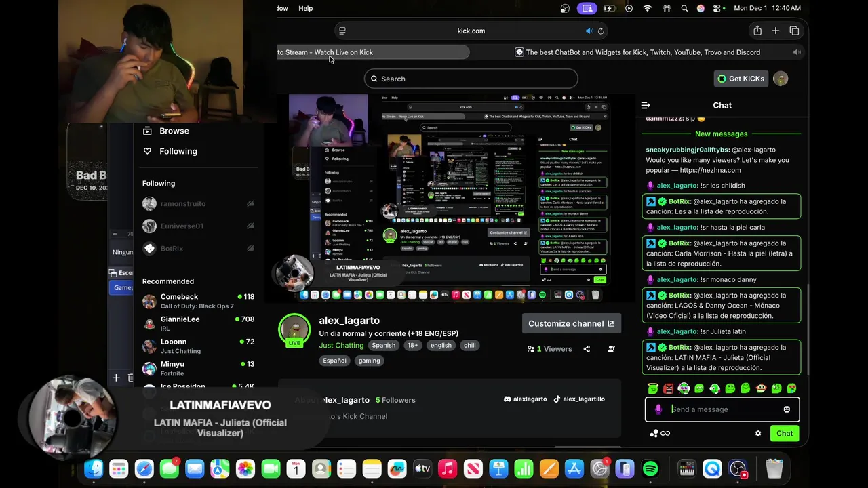Select the chill tag

(469, 345)
